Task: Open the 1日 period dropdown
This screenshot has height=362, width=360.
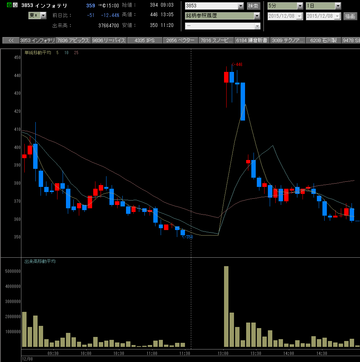Action: pos(338,6)
